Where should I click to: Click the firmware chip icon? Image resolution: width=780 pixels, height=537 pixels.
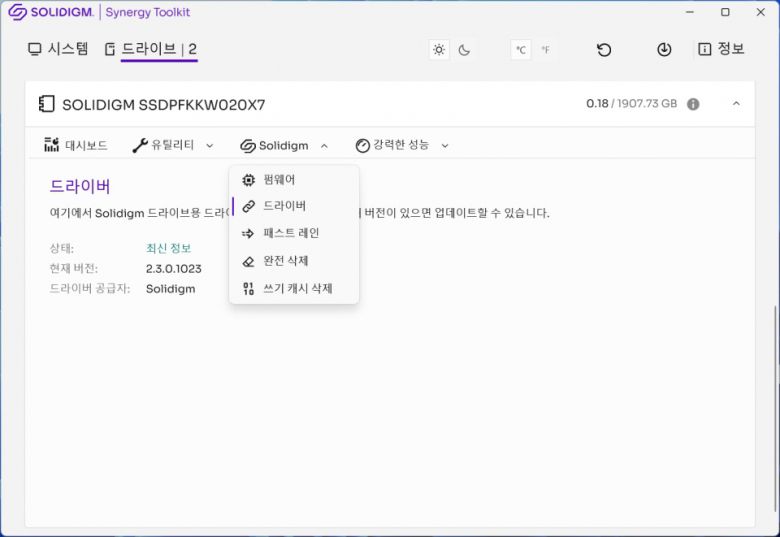tap(248, 179)
